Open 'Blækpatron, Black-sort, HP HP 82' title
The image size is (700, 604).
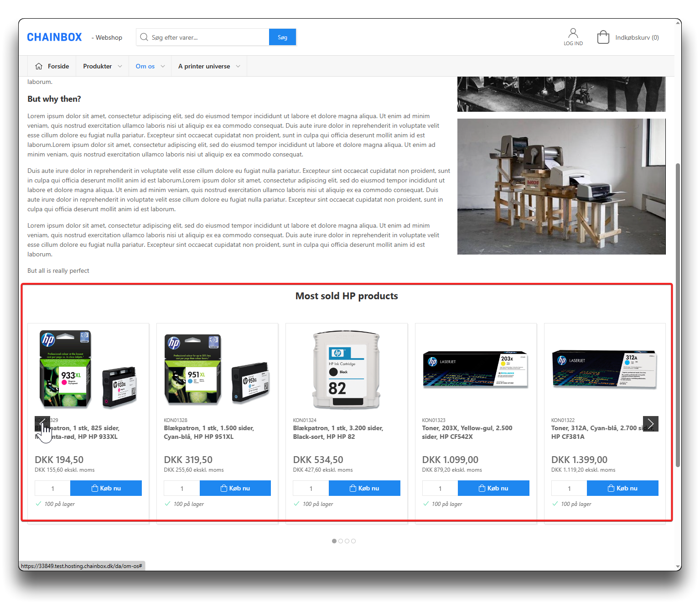coord(338,432)
